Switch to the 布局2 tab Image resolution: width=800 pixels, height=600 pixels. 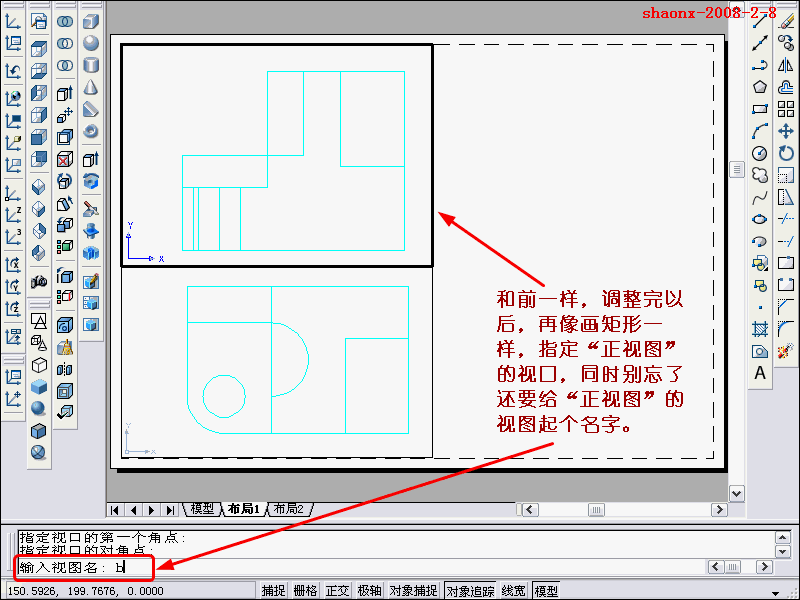[288, 509]
